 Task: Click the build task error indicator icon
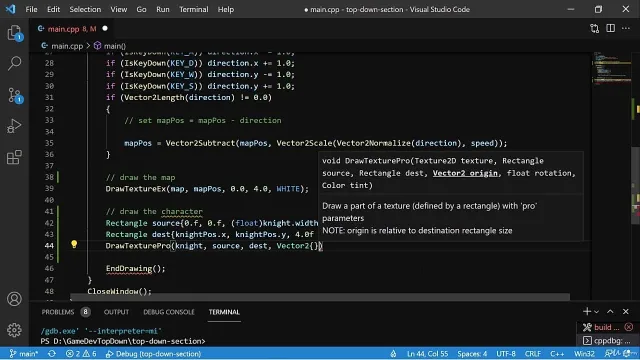(629, 327)
